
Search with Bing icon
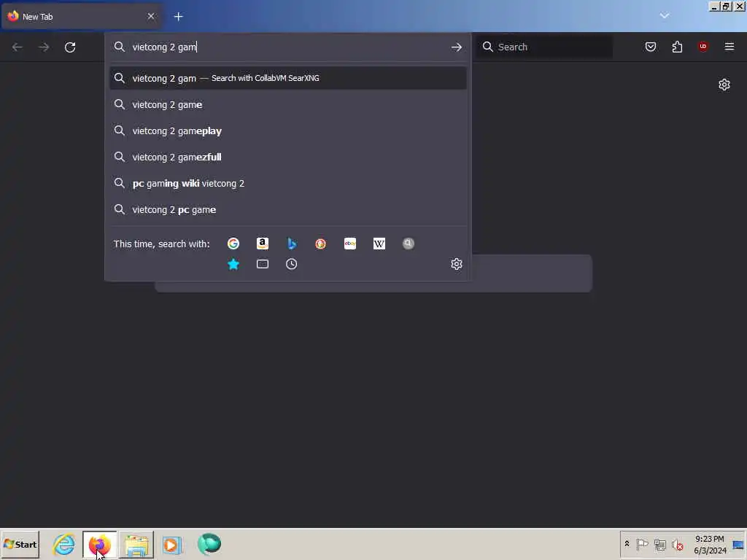pyautogui.click(x=292, y=244)
